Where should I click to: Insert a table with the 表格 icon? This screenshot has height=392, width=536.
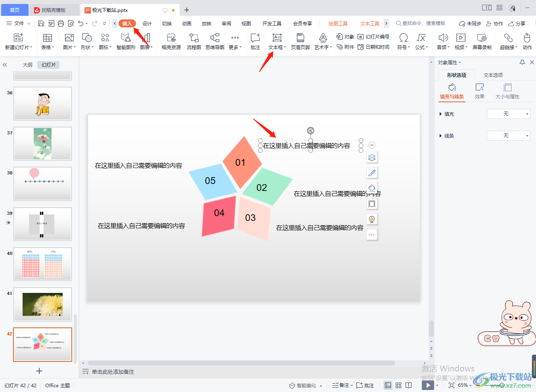click(47, 38)
